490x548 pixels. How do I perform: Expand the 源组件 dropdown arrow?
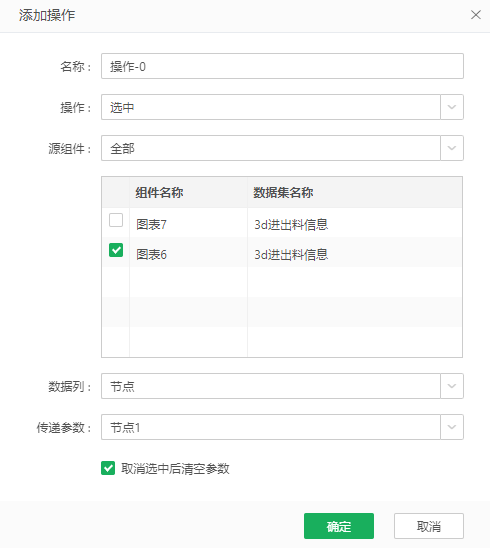pos(452,148)
